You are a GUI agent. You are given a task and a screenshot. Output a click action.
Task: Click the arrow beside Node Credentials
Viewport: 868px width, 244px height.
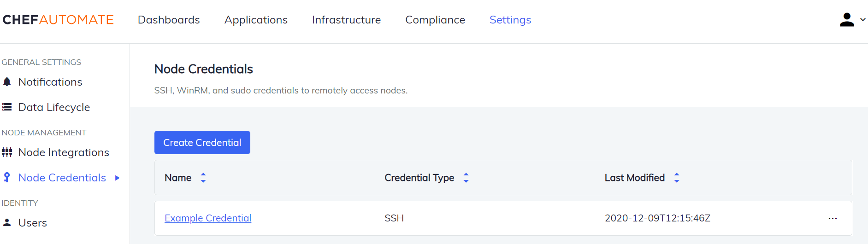coord(118,178)
